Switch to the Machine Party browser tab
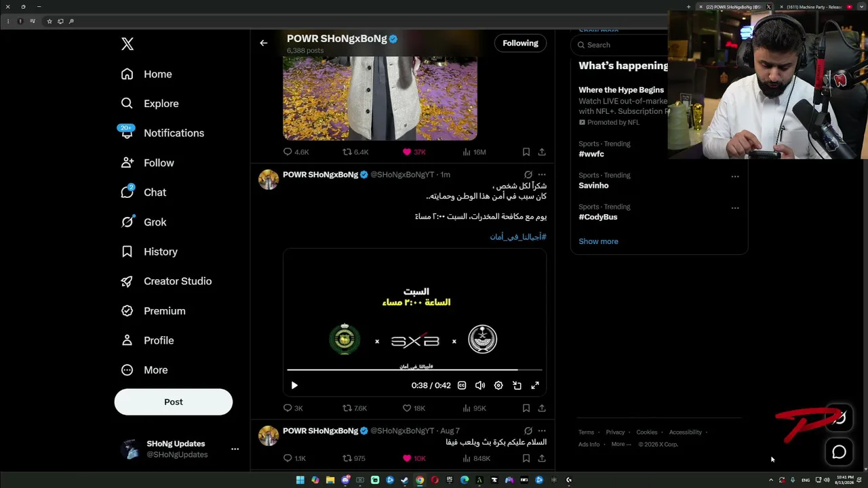Screen dimensions: 868x488 pyautogui.click(x=813, y=7)
